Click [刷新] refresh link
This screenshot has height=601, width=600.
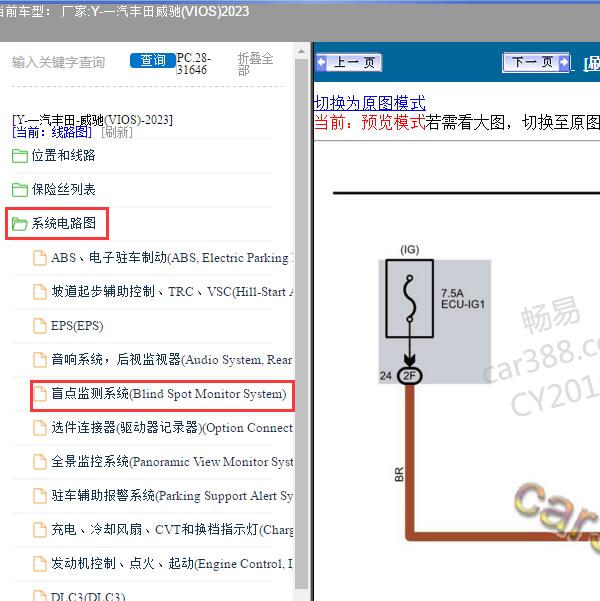117,133
